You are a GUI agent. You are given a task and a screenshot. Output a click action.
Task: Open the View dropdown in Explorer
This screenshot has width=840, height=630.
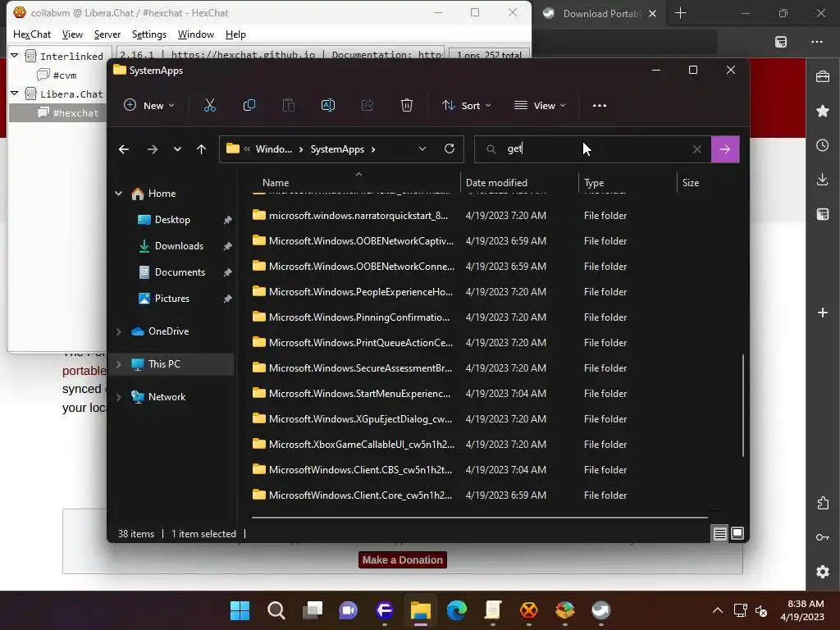point(540,106)
